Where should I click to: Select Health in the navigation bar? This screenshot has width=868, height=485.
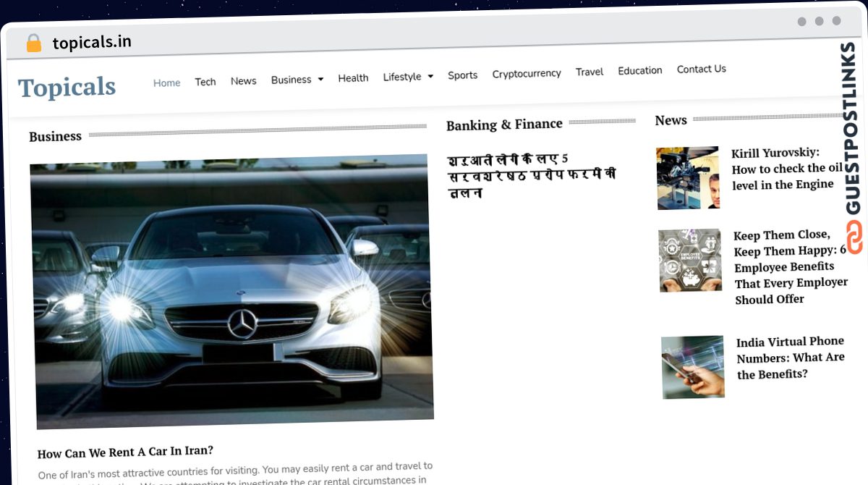coord(353,78)
